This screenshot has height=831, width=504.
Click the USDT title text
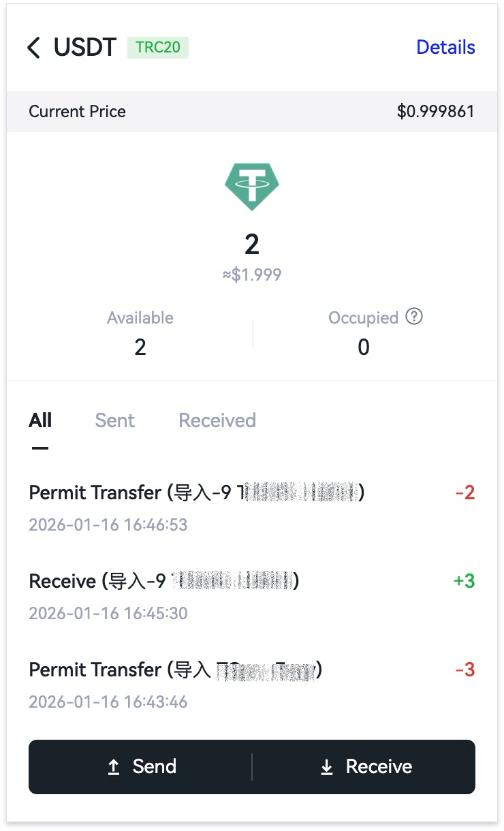(85, 48)
